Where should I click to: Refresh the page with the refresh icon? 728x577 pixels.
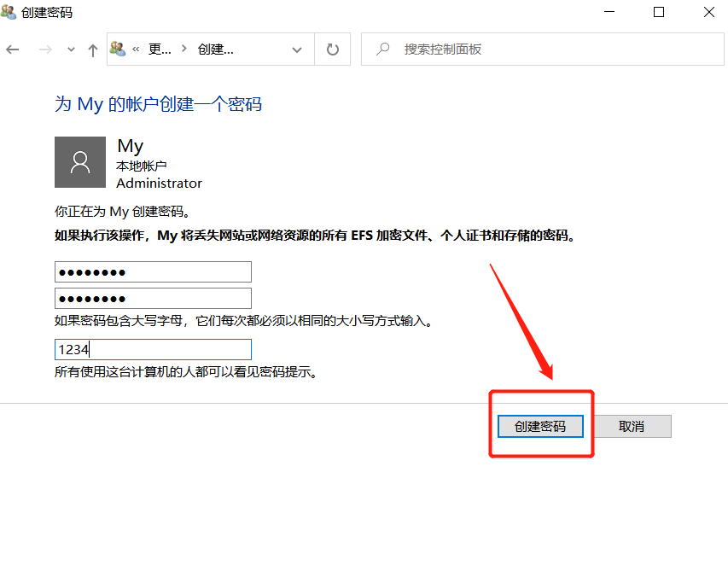click(332, 49)
